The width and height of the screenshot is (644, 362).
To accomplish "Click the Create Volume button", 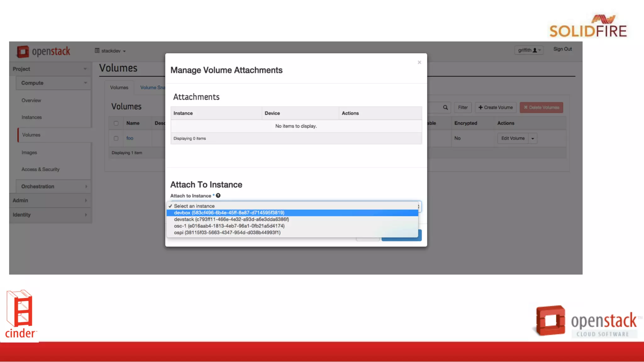I will coord(496,107).
